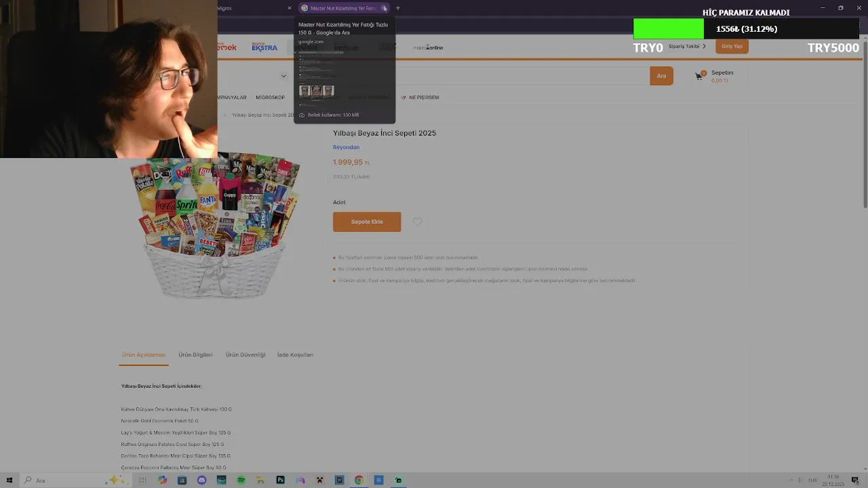Open the Windows Start menu

coord(9,480)
